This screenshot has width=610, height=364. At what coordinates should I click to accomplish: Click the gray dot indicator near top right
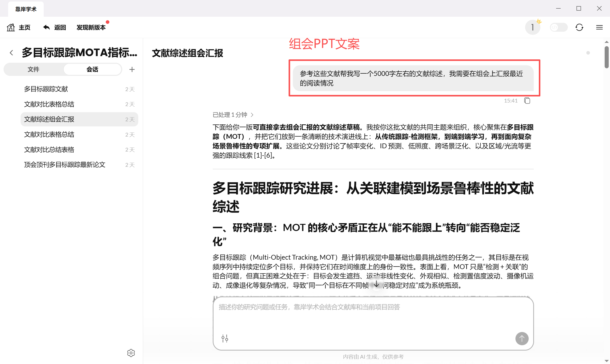coord(588,53)
